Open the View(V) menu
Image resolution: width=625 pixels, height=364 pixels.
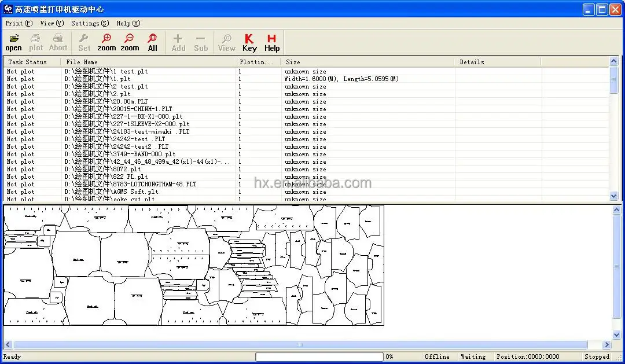[x=52, y=23]
